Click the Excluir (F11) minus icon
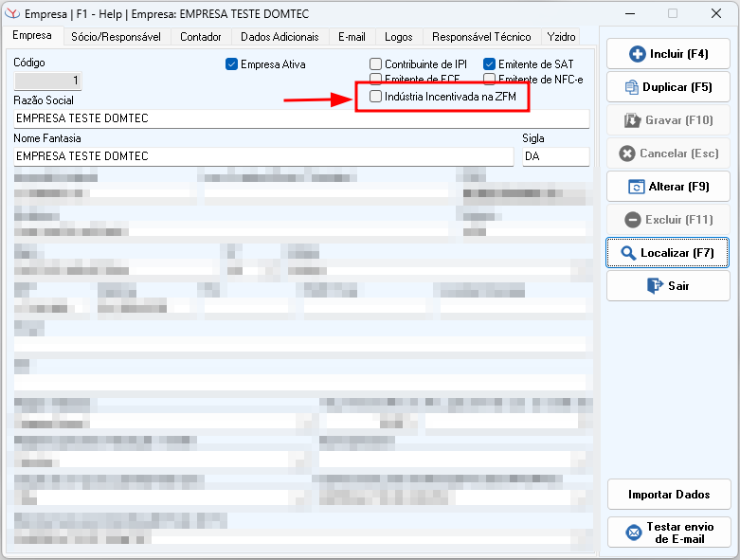740x560 pixels. coord(633,220)
